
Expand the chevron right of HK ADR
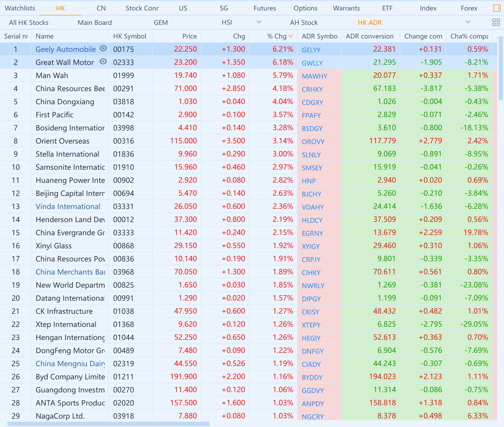click(x=468, y=22)
